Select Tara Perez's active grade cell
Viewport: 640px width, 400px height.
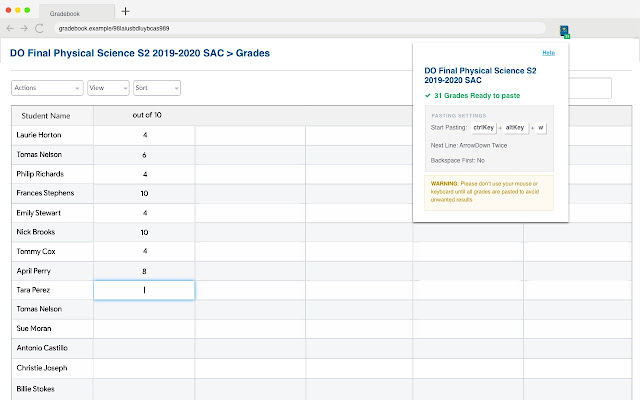click(x=144, y=290)
